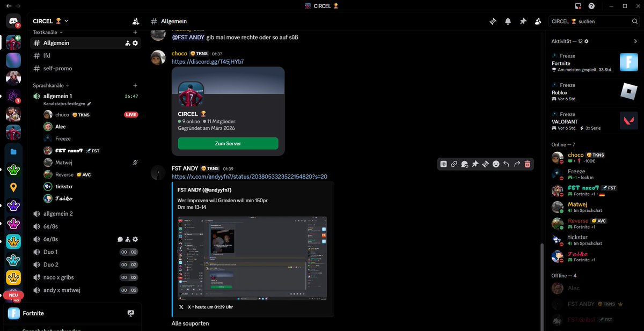The width and height of the screenshot is (644, 331).
Task: Toggle the member list icon
Action: [538, 21]
